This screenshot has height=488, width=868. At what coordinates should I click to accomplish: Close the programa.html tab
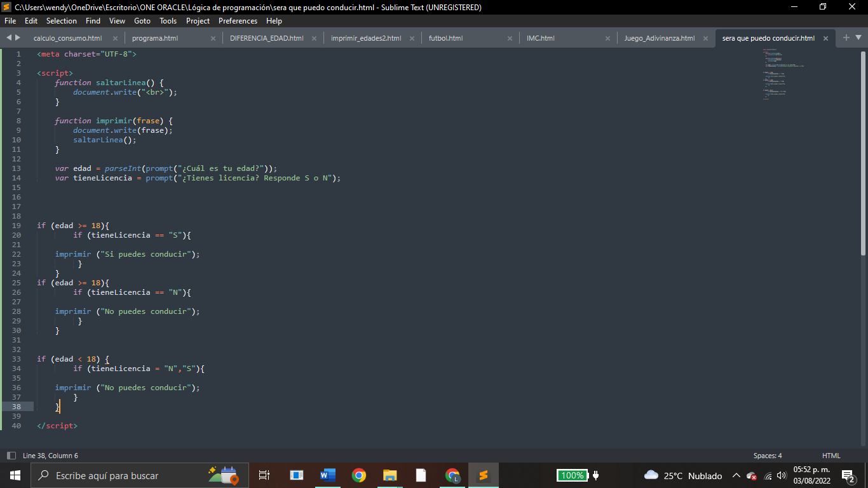213,38
